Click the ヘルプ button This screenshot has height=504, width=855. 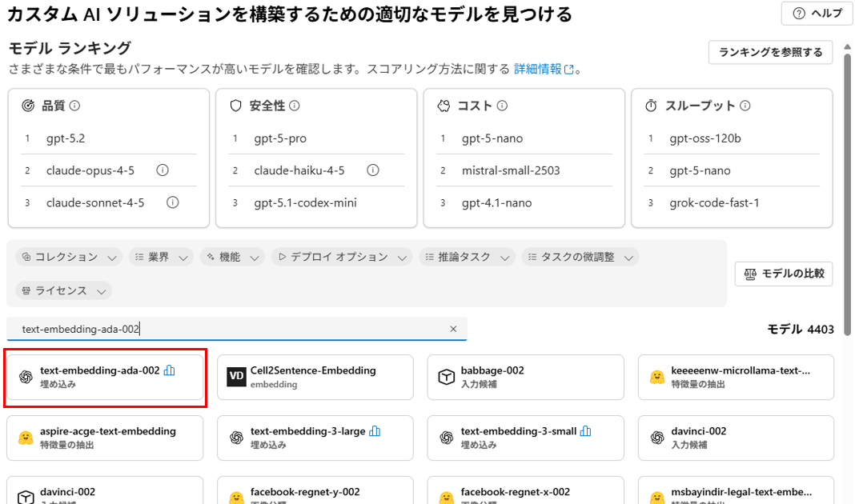pos(817,14)
